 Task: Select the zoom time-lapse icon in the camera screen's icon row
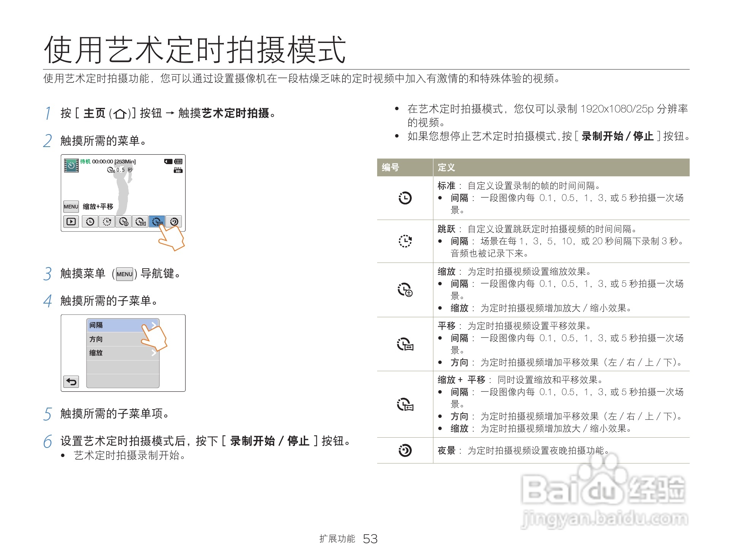[x=124, y=221]
